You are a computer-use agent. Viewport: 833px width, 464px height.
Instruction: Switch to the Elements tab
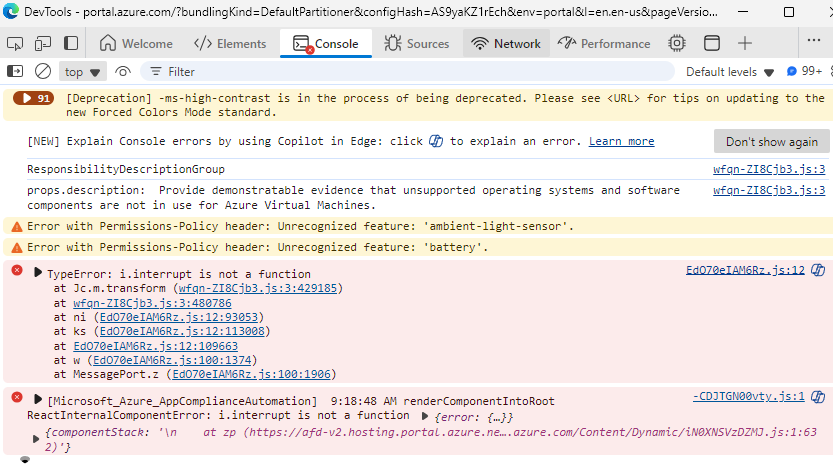tap(230, 44)
